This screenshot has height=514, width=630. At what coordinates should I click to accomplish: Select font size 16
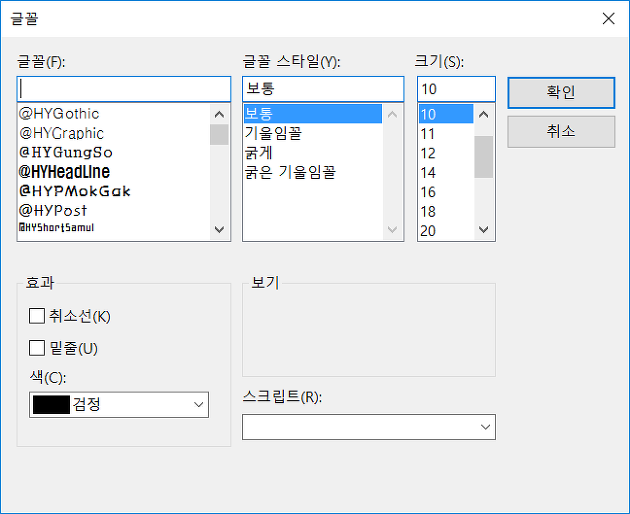[x=446, y=192]
